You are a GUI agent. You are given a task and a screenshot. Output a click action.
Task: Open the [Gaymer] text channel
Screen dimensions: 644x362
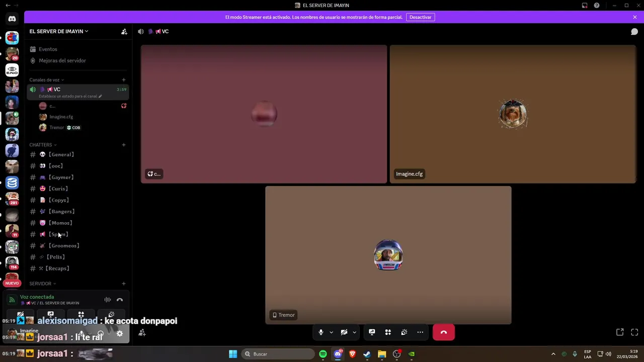[x=78, y=177]
